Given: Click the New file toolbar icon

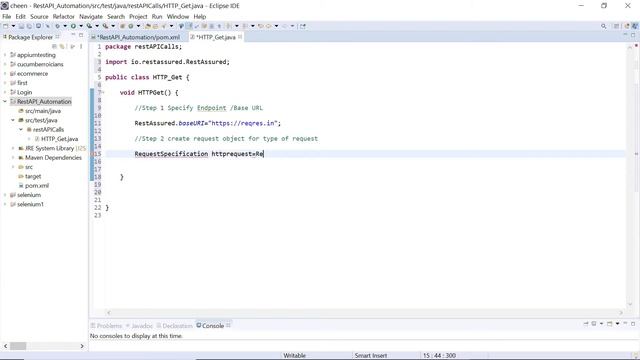Looking at the screenshot, I should click(x=5, y=26).
